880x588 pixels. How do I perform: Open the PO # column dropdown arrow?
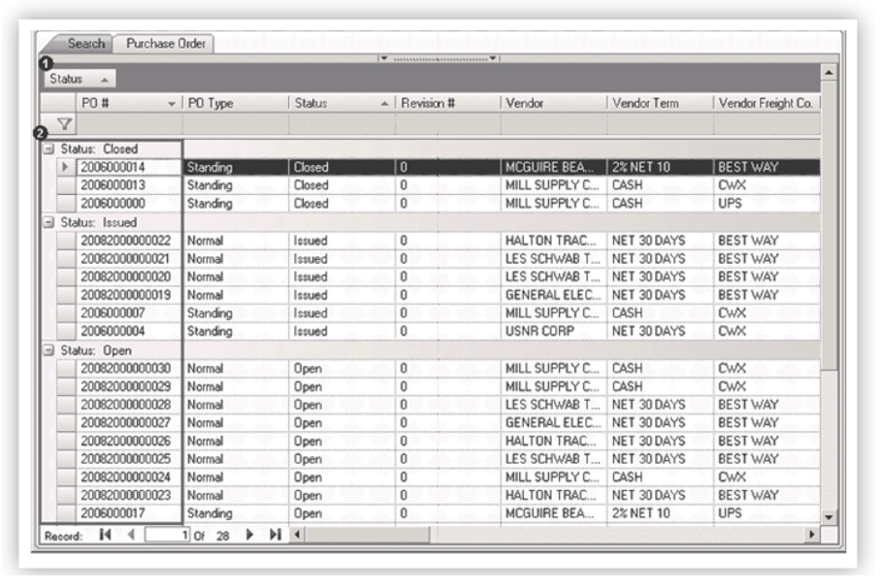point(171,104)
